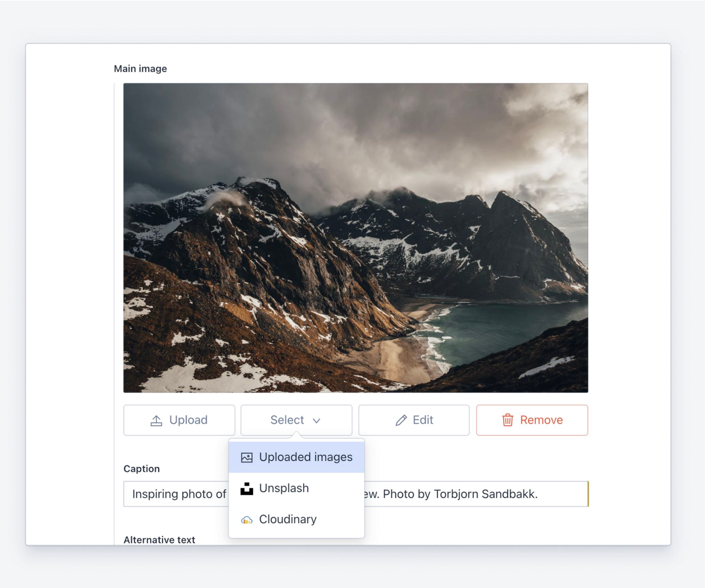Click the Unsplash logo icon
The width and height of the screenshot is (705, 588).
(247, 489)
